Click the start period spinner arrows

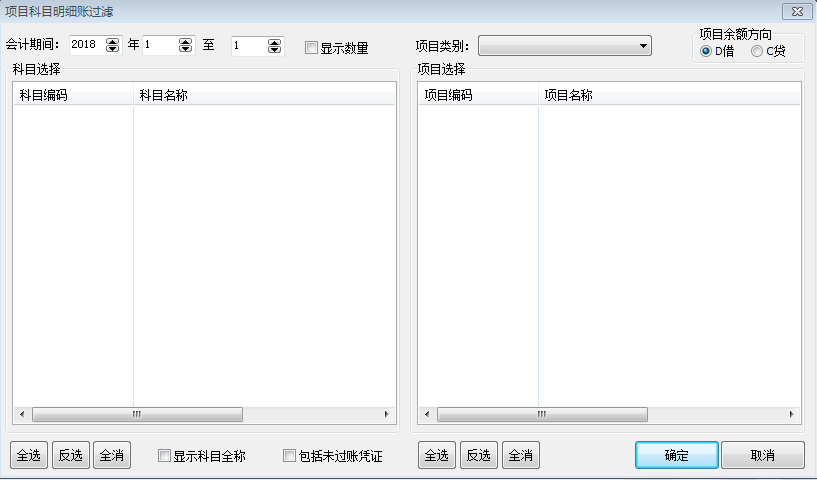[185, 46]
